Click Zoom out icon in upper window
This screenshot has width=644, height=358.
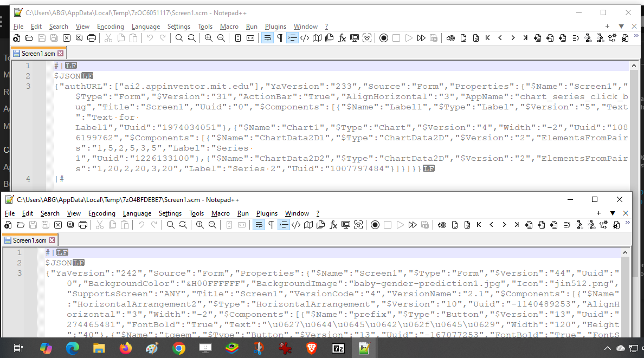click(221, 38)
